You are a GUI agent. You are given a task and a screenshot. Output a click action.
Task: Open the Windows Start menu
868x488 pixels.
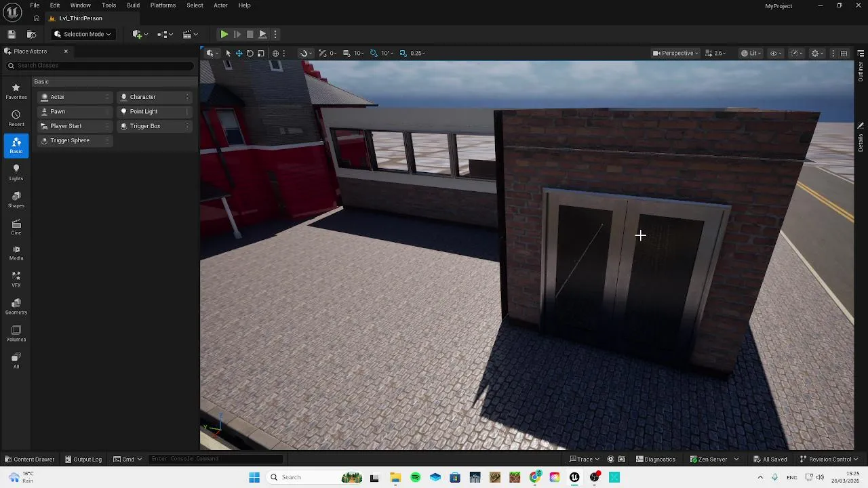(254, 477)
